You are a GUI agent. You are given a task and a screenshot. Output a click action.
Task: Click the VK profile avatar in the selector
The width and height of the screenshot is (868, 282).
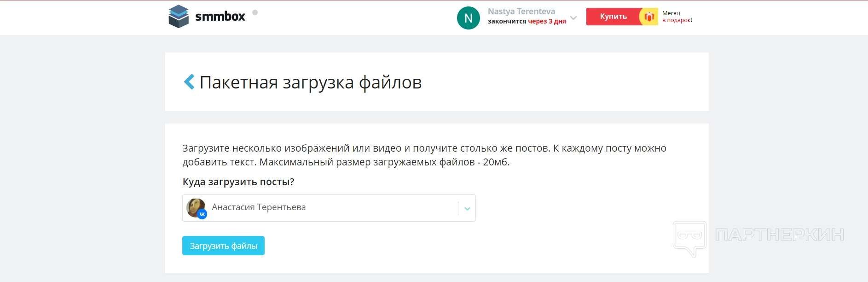[197, 208]
